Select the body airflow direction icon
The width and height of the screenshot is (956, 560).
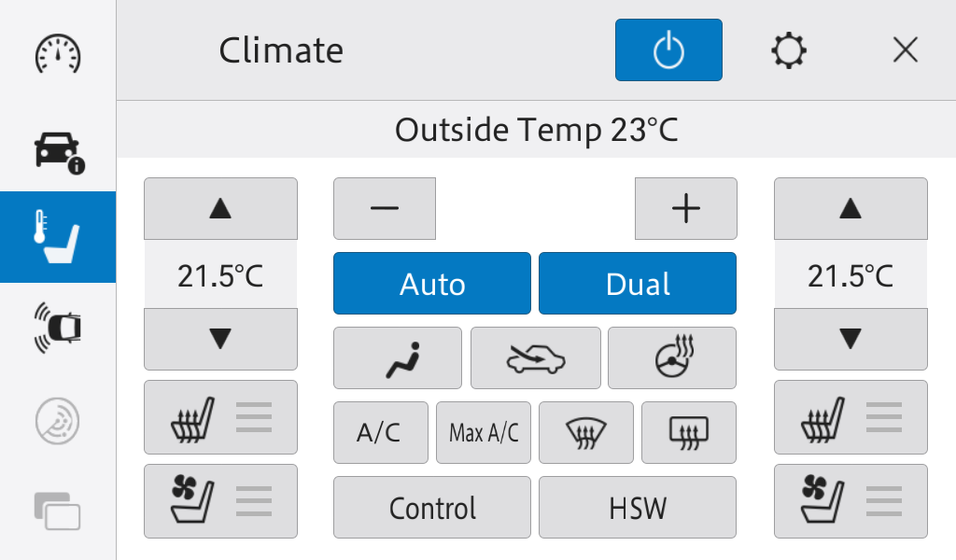(x=398, y=357)
